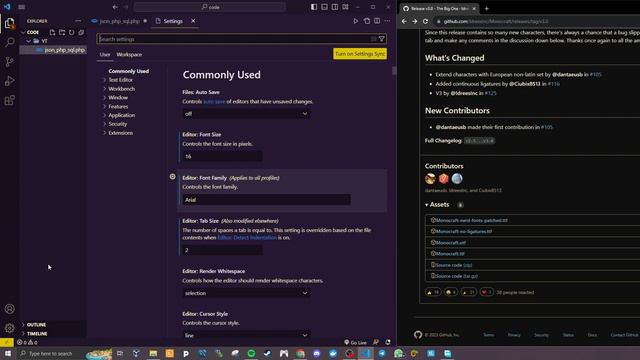
Task: Split the editor to the right
Action: [377, 21]
